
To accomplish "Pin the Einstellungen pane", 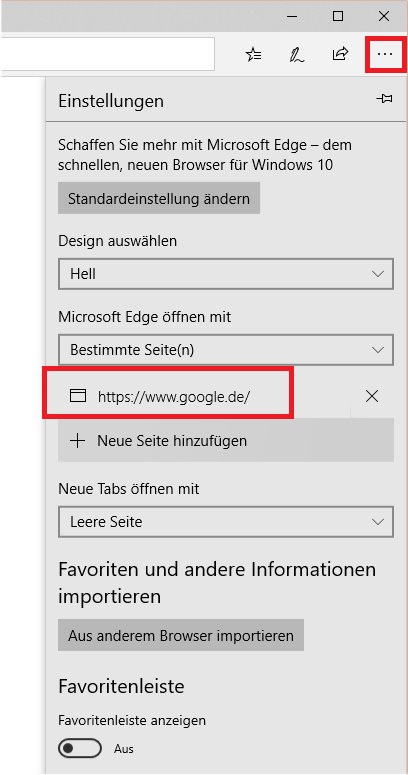I will 384,99.
